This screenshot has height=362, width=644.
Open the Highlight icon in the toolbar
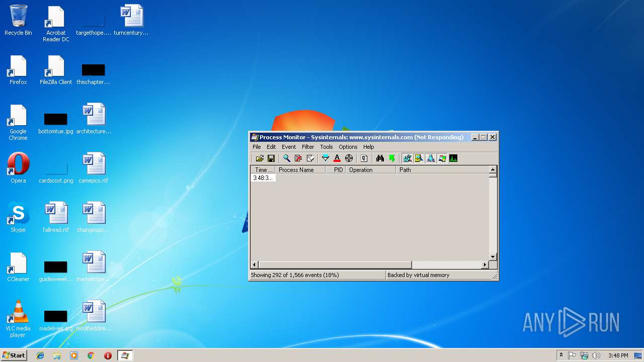coord(337,158)
